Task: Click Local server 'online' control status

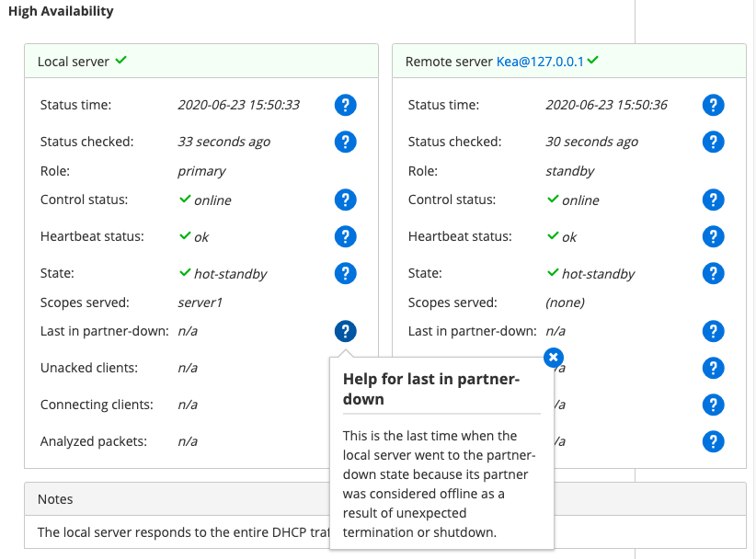Action: pos(212,200)
